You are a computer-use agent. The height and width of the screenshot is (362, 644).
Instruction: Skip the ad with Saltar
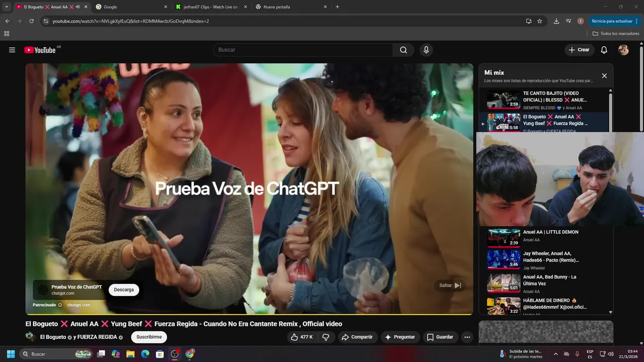(450, 286)
